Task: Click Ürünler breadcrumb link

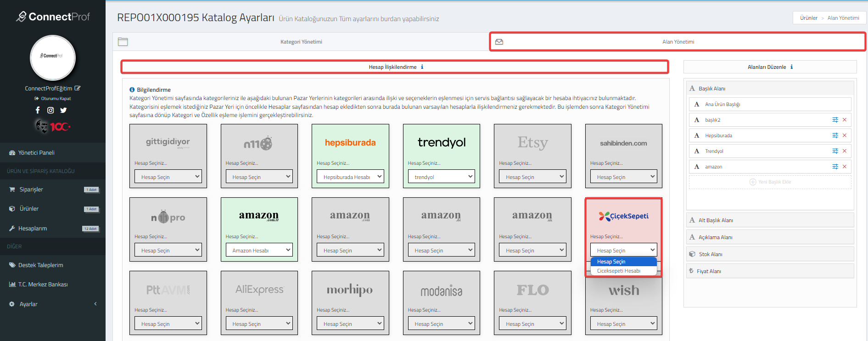Action: point(809,18)
